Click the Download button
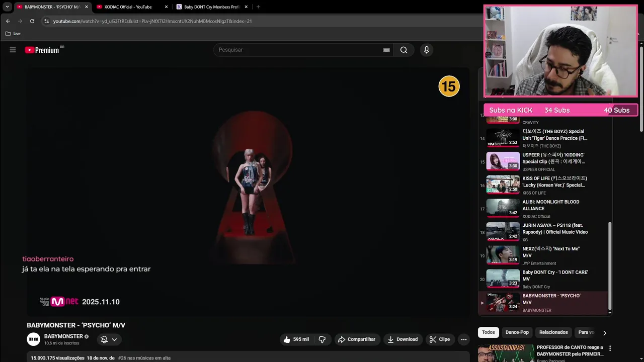Image resolution: width=644 pixels, height=362 pixels. [x=403, y=339]
